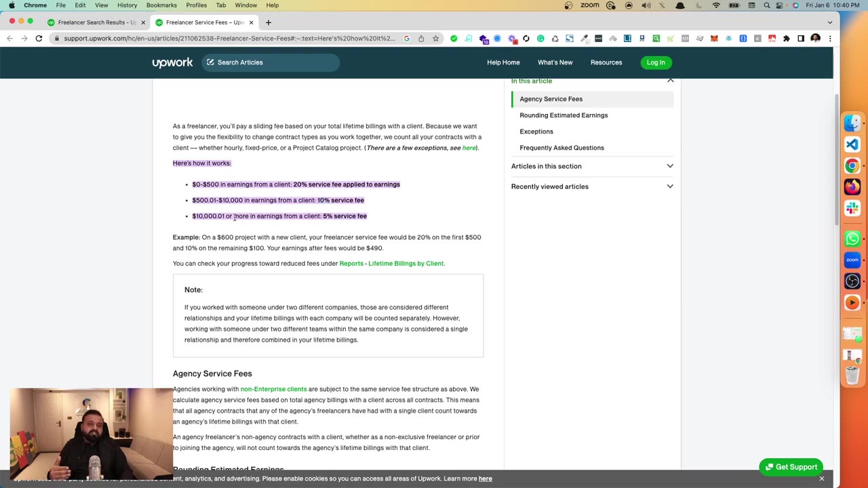The height and width of the screenshot is (488, 868).
Task: Open the History menu
Action: pyautogui.click(x=127, y=5)
